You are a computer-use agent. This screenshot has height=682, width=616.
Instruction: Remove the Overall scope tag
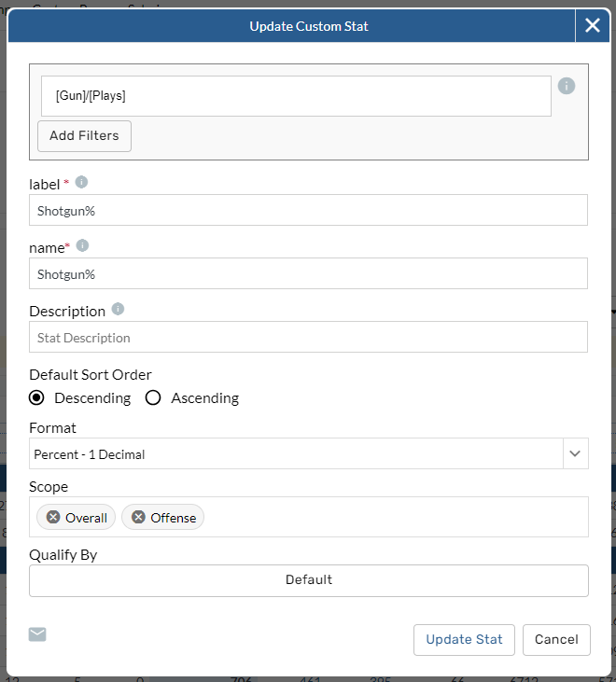[53, 517]
